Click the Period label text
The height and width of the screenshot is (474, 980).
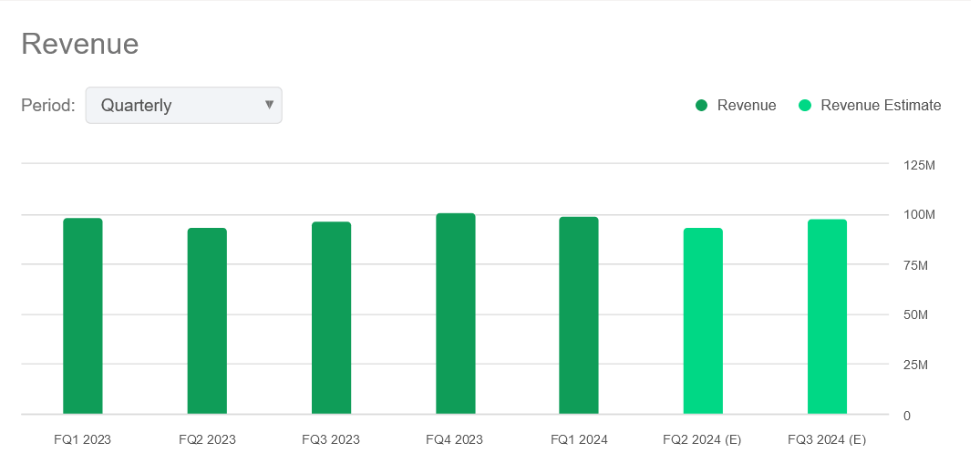[48, 105]
